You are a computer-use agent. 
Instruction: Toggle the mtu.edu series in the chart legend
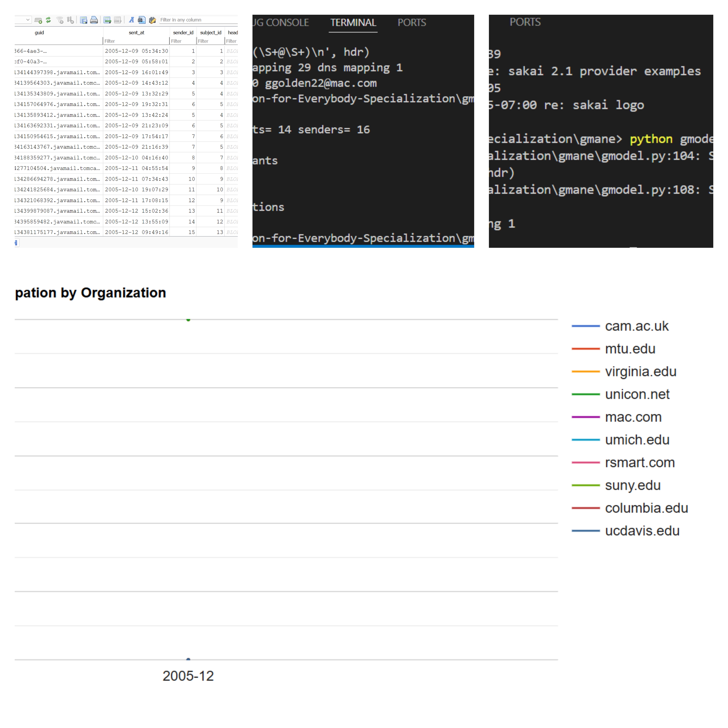pyautogui.click(x=630, y=349)
